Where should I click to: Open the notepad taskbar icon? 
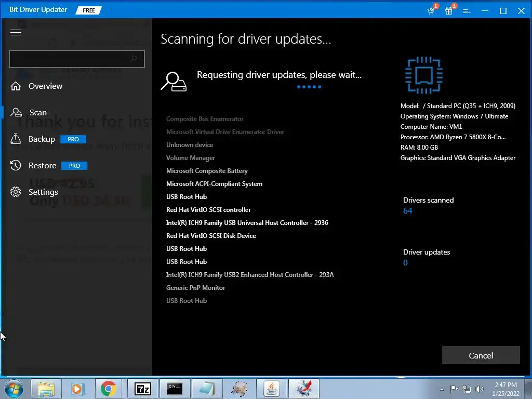coord(207,389)
